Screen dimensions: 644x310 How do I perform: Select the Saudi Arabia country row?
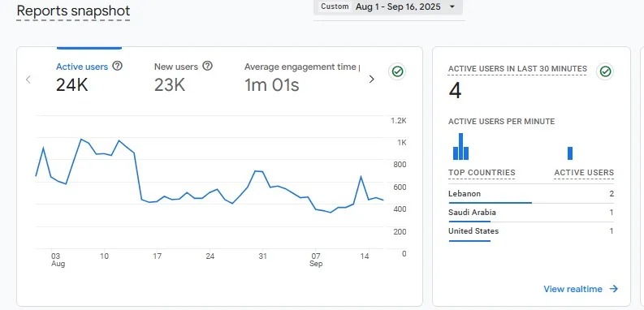coord(531,213)
